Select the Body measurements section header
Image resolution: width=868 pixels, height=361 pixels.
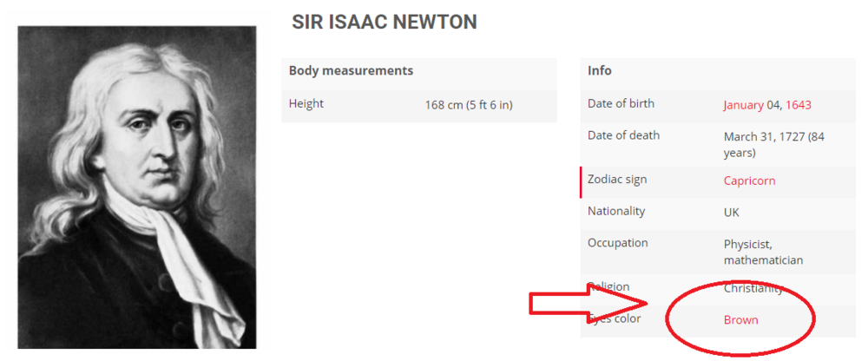351,71
